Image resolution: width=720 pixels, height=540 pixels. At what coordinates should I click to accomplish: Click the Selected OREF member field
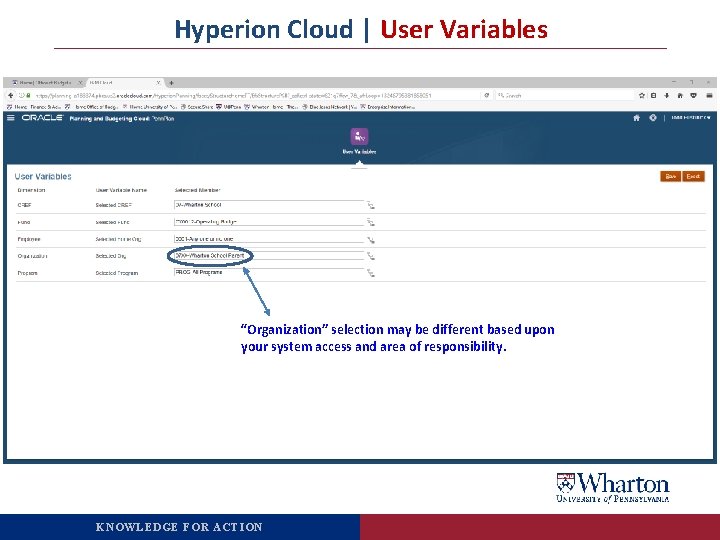click(269, 205)
